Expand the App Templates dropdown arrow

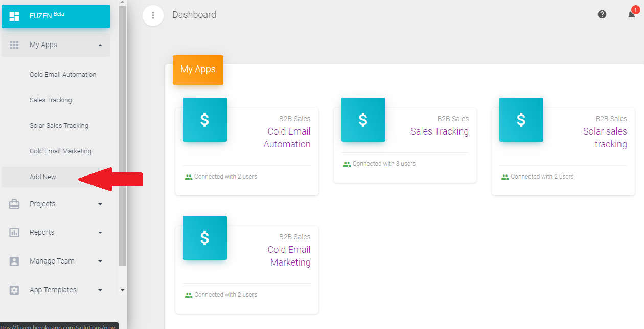pos(100,290)
